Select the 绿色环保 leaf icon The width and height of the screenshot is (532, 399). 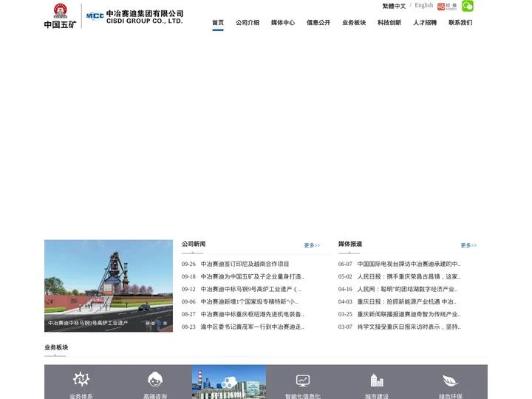click(451, 381)
